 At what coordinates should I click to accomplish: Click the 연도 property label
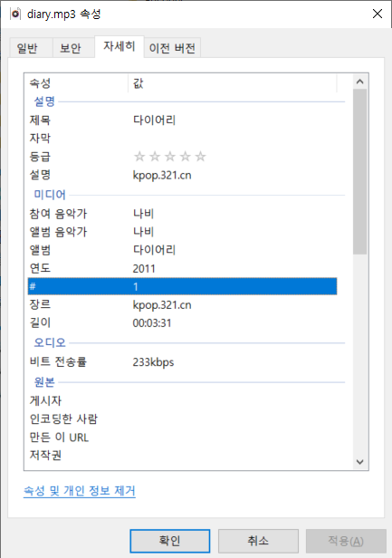point(40,268)
